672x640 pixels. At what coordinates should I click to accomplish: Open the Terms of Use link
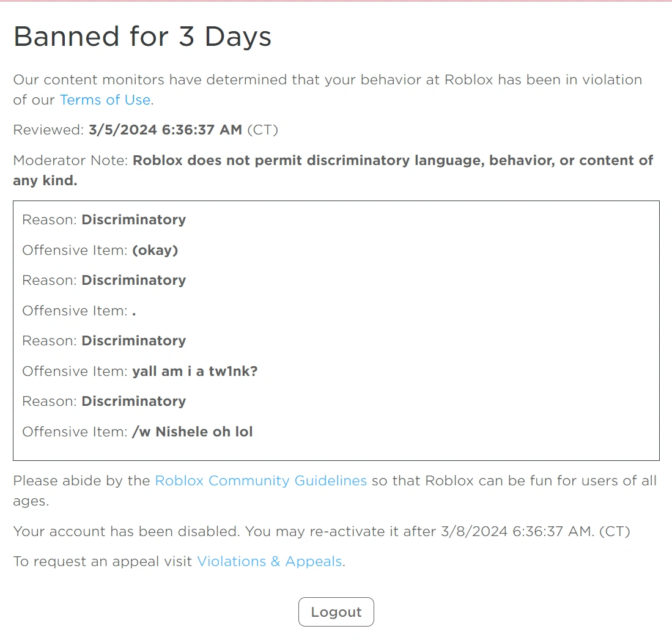tap(105, 100)
